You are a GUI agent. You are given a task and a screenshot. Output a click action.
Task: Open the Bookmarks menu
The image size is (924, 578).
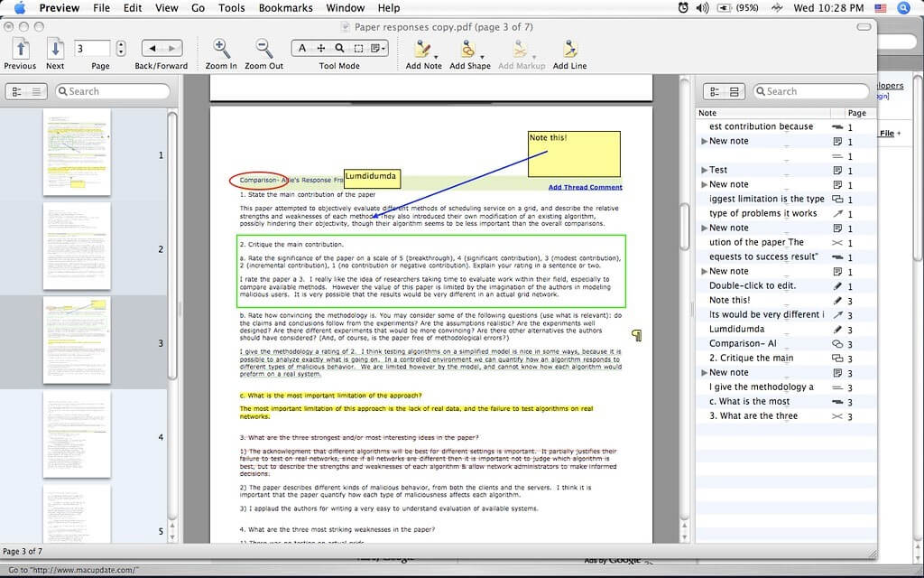286,7
